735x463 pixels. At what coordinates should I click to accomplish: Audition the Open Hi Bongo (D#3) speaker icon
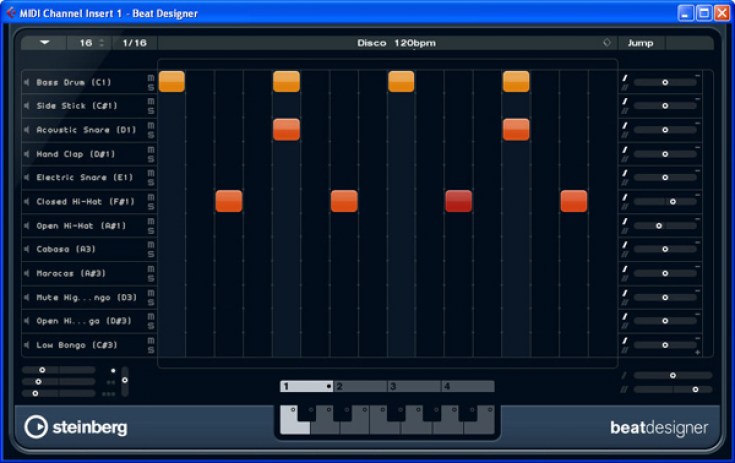(x=27, y=321)
